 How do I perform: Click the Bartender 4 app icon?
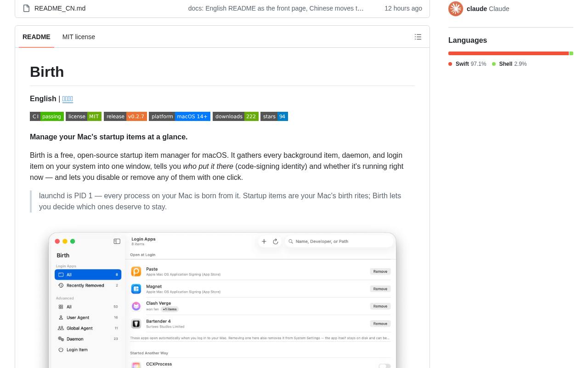tap(136, 323)
